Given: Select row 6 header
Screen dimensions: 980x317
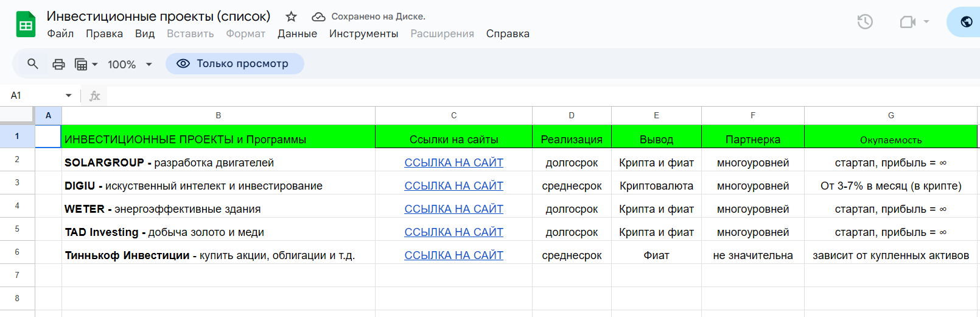Looking at the screenshot, I should (x=17, y=252).
